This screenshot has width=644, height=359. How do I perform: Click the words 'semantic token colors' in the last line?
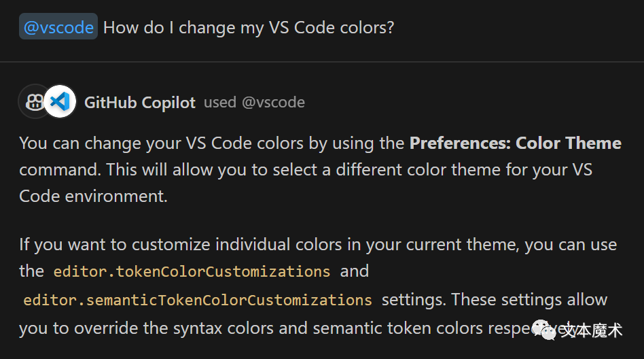[x=397, y=328]
